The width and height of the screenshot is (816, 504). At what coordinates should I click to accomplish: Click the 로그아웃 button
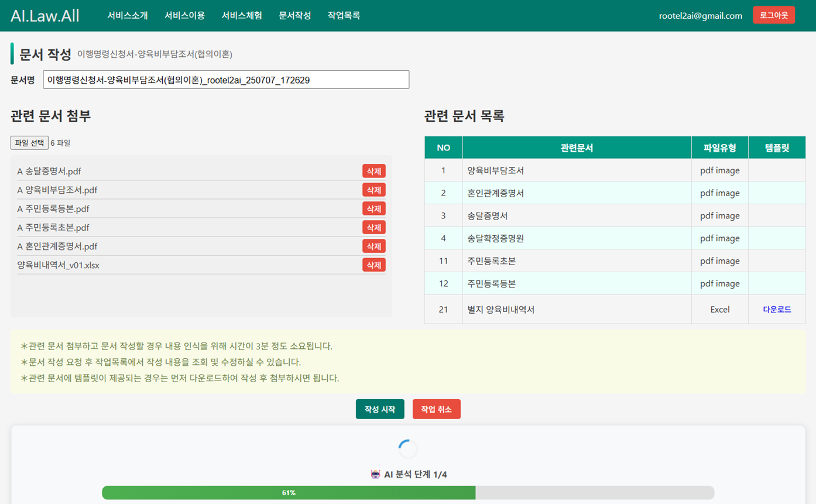(x=774, y=15)
